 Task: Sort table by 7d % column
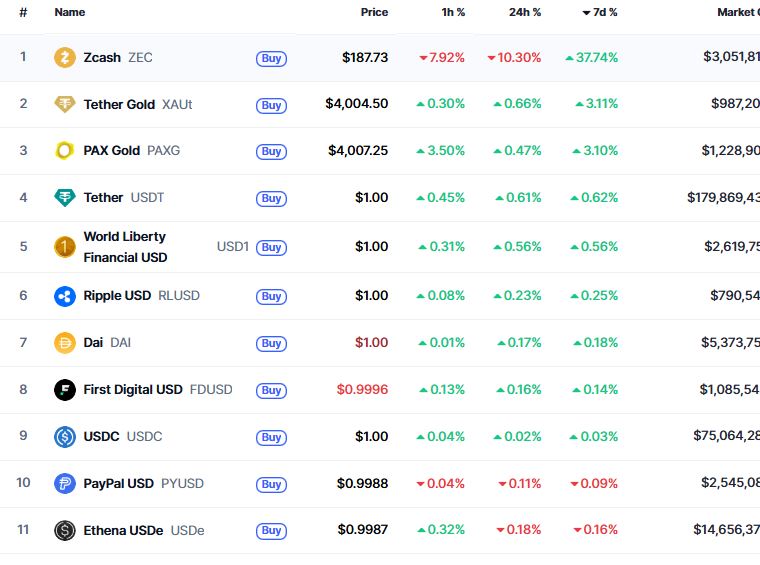[600, 13]
